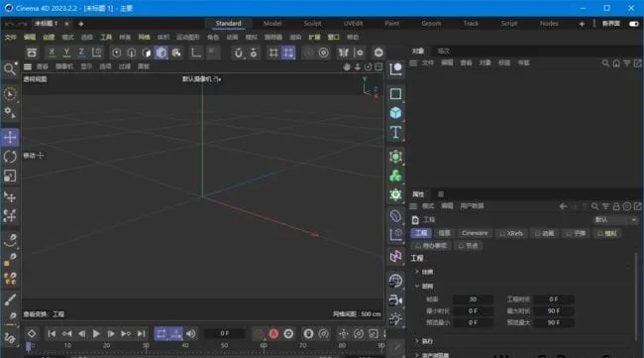Add a Light object from palette
This screenshot has height=358, width=644.
pos(395,319)
